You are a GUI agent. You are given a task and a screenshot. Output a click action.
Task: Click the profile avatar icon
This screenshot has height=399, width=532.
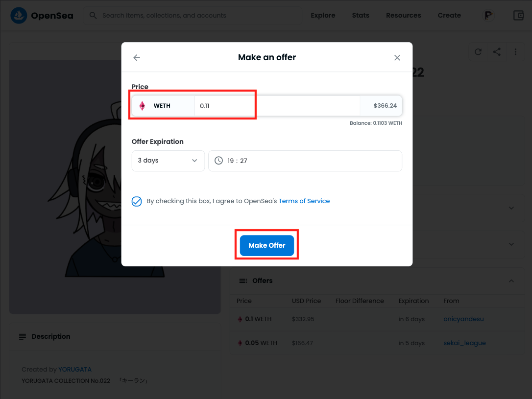(x=488, y=16)
